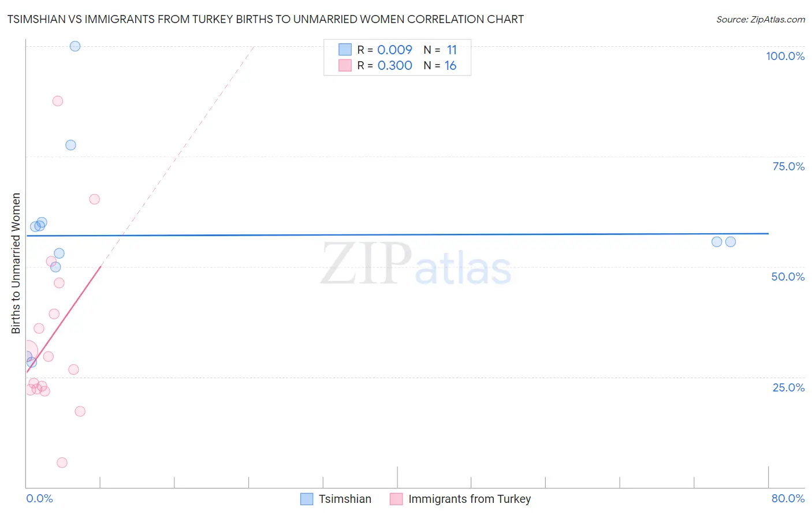The image size is (812, 515).
Task: Click the R = 0.300 correlation value
Action: 385,65
